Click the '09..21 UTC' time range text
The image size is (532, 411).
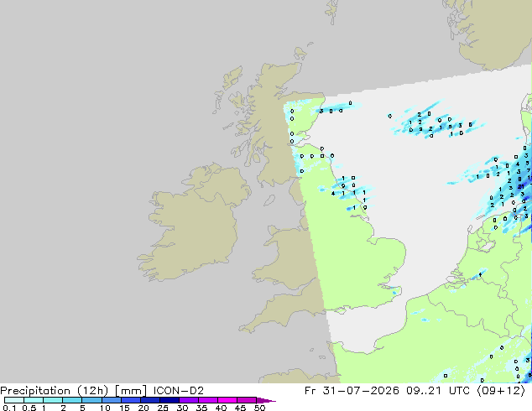click(438, 391)
